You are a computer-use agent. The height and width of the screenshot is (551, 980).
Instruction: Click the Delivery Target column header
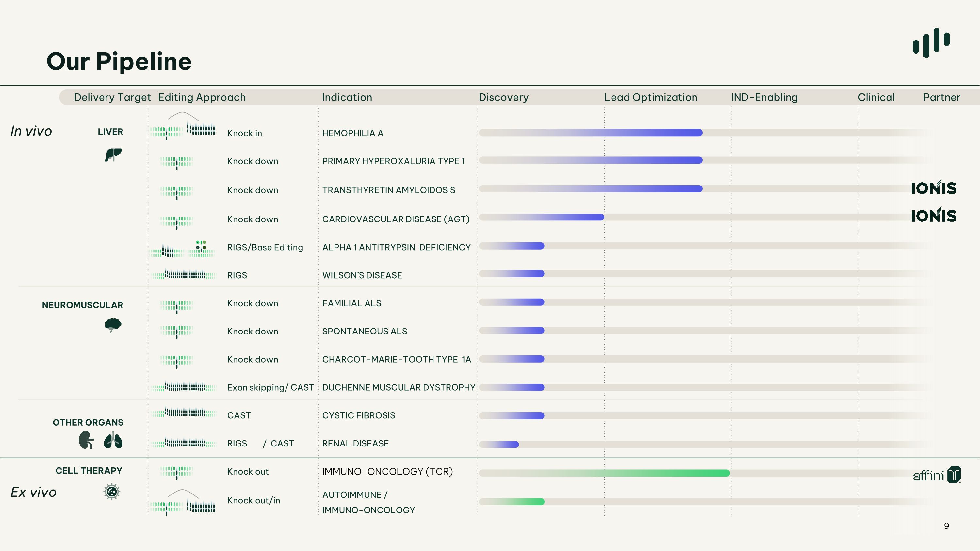point(112,97)
